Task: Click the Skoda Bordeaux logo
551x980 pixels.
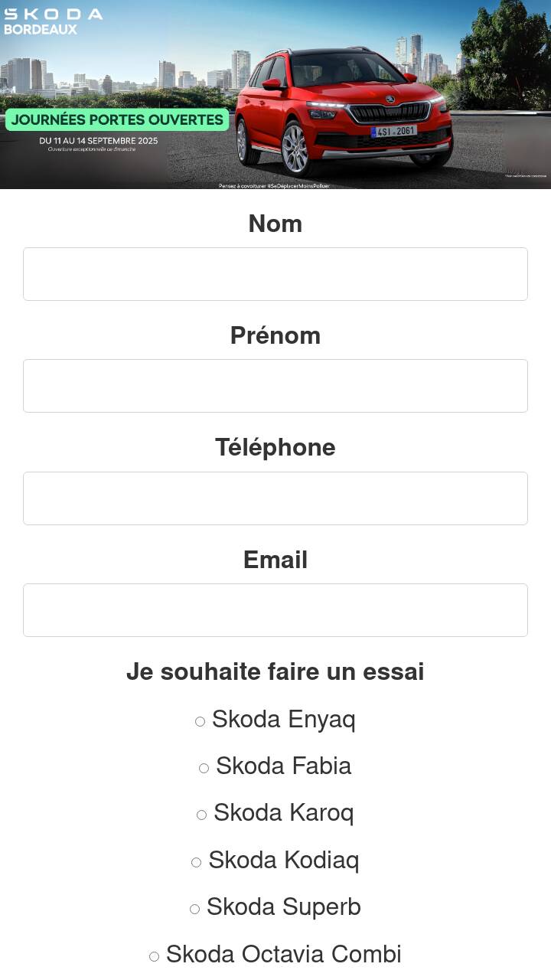Action: coord(52,21)
